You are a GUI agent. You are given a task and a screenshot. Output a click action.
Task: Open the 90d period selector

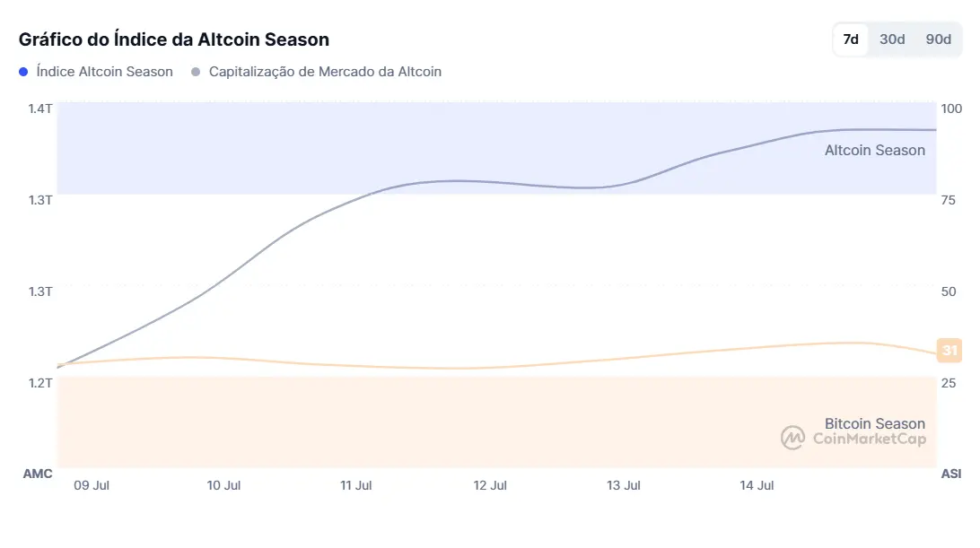coord(938,39)
